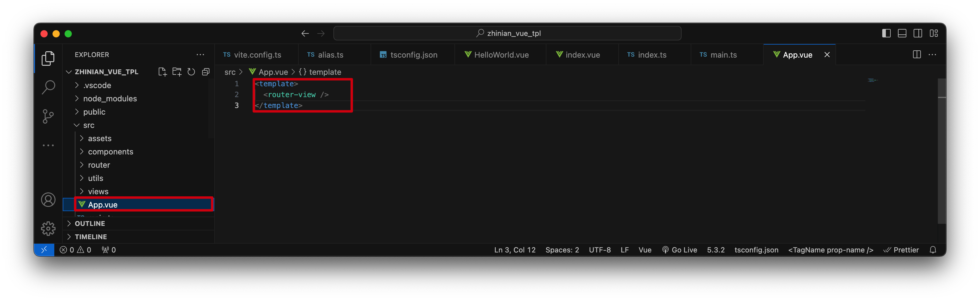Click tsconfig.json in the status bar
This screenshot has height=301, width=980.
pos(756,250)
